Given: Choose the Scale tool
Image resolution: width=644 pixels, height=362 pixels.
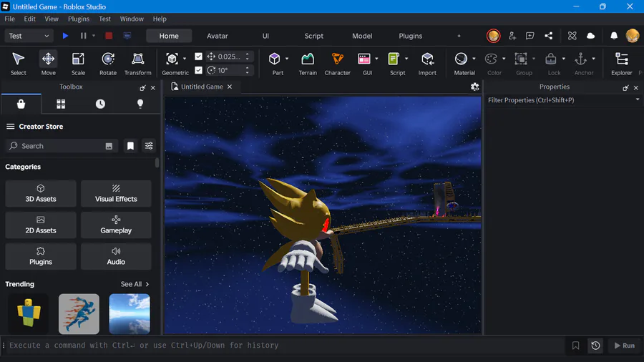Looking at the screenshot, I should (78, 63).
